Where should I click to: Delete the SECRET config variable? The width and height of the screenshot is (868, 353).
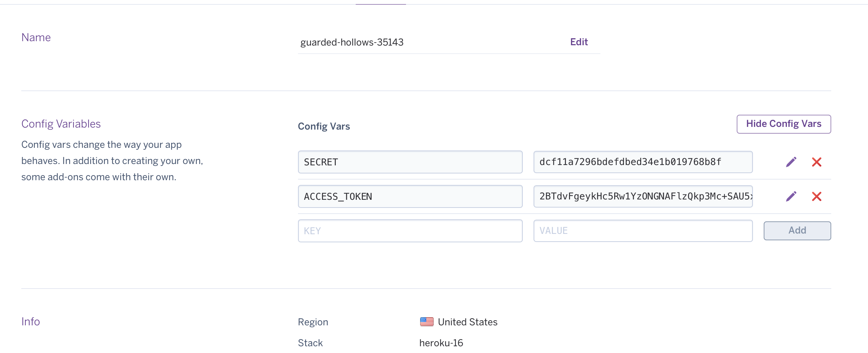pyautogui.click(x=816, y=162)
